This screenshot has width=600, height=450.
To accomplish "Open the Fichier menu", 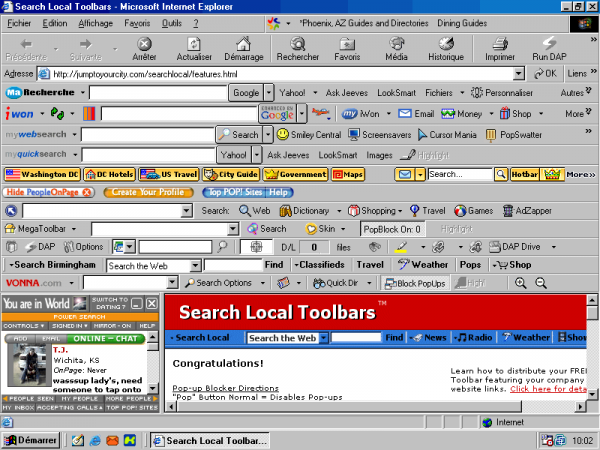I will click(19, 23).
